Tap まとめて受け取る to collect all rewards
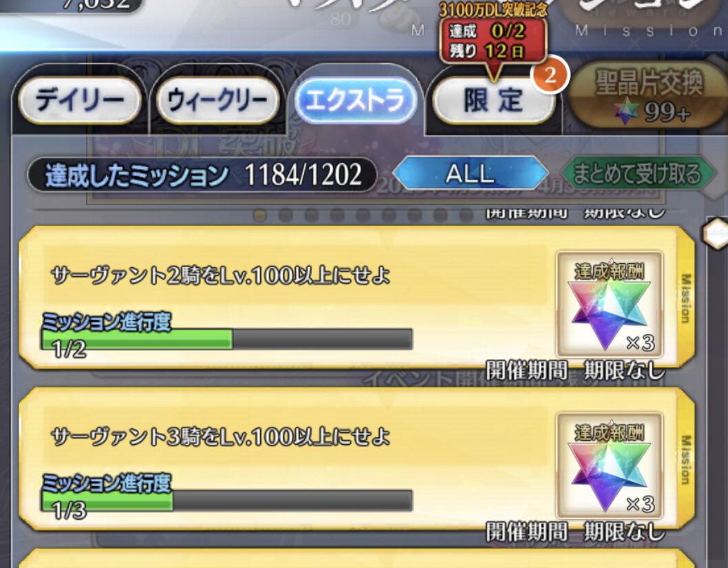The image size is (728, 568). 637,173
